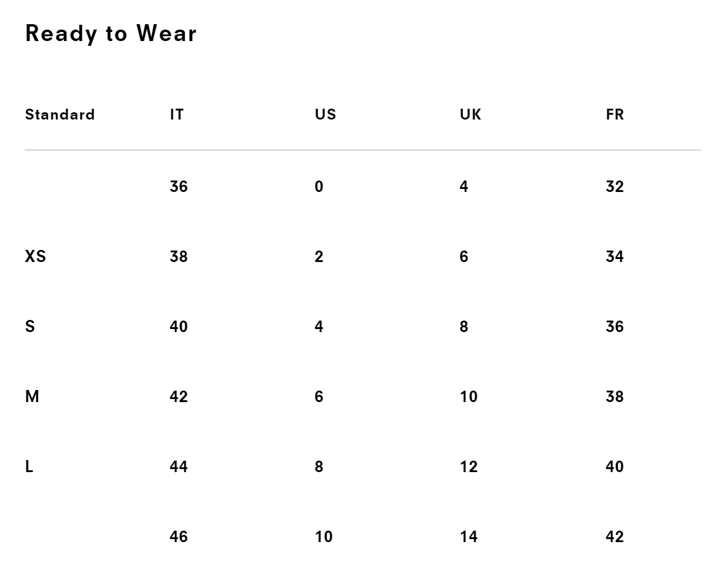This screenshot has width=712, height=588.
Task: Click the Ready to Wear heading
Action: pos(111,34)
